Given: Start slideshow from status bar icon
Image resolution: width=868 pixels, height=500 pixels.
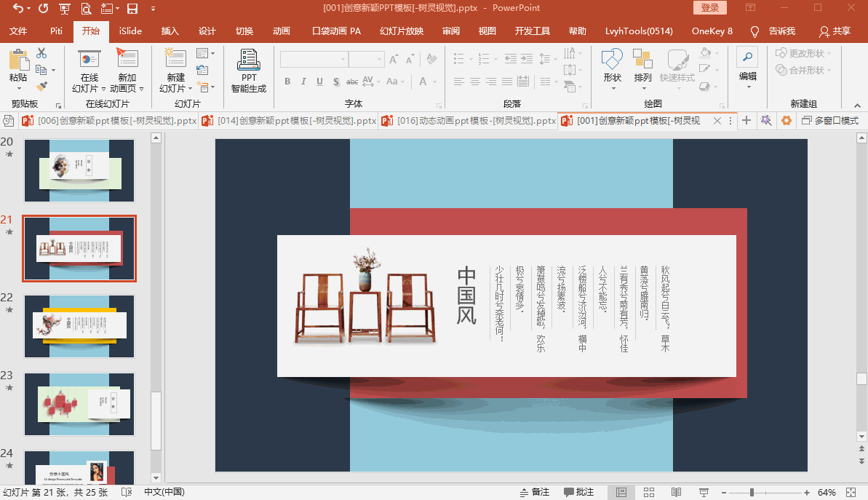Looking at the screenshot, I should pos(703,493).
